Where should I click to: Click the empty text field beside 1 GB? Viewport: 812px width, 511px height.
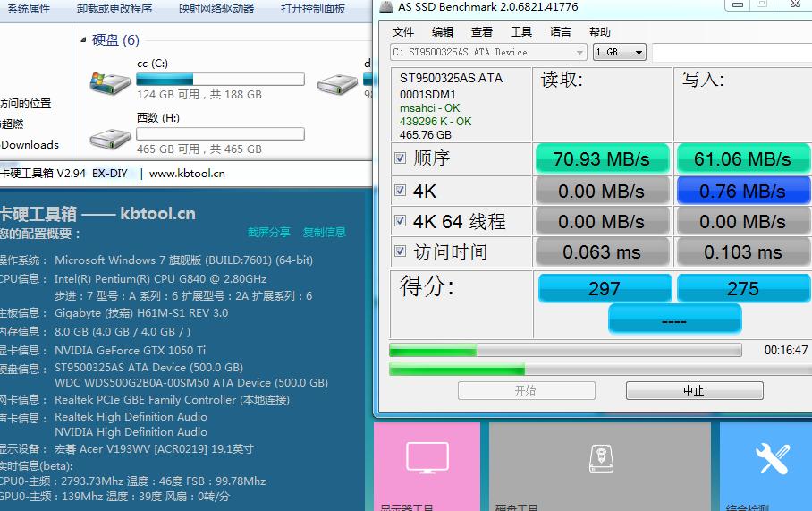(x=732, y=52)
